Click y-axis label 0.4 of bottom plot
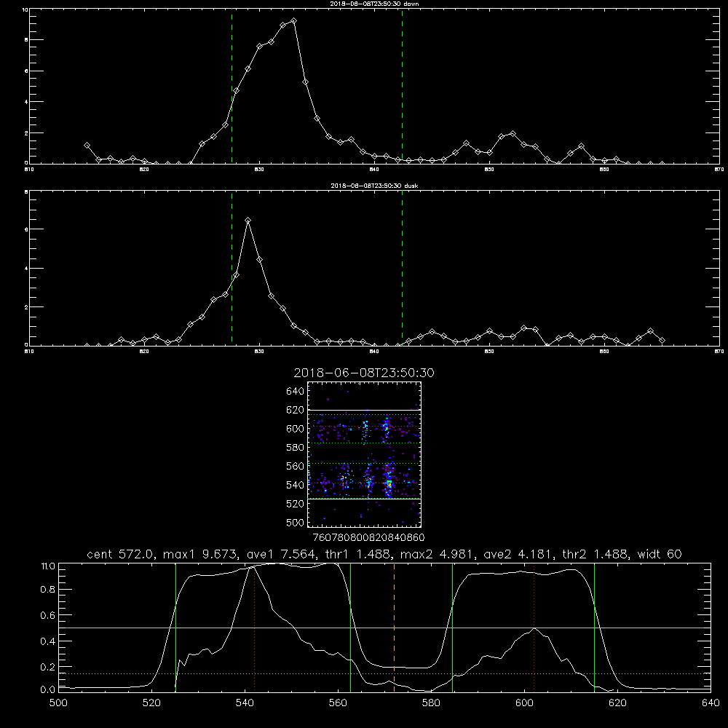728x728 pixels. click(48, 641)
